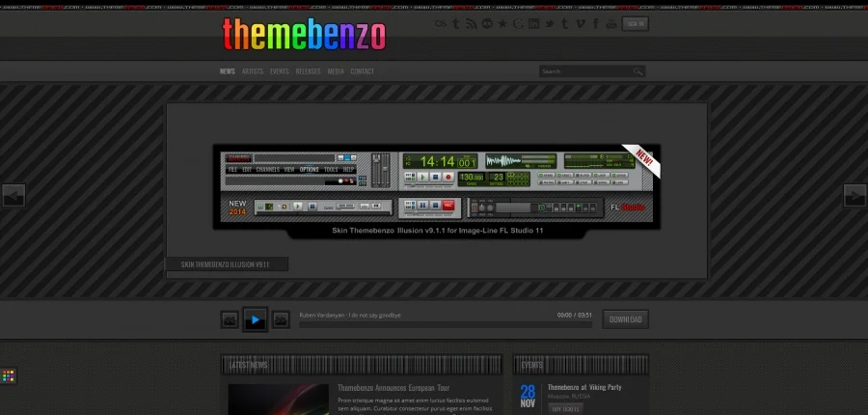868x415 pixels.
Task: Play the Ruben Vardanyan track
Action: pyautogui.click(x=256, y=319)
